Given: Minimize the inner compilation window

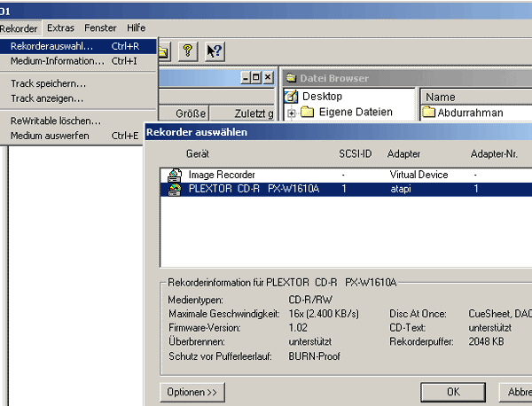Looking at the screenshot, I should tap(245, 78).
